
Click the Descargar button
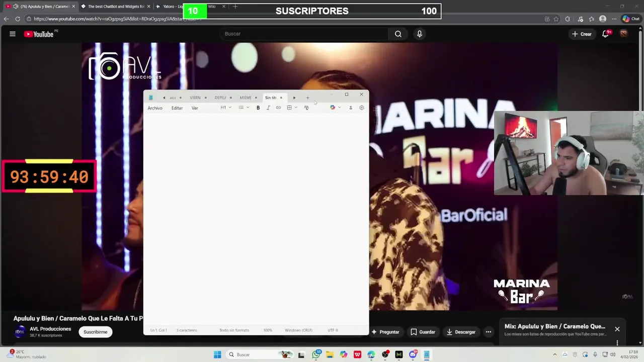coord(460,332)
